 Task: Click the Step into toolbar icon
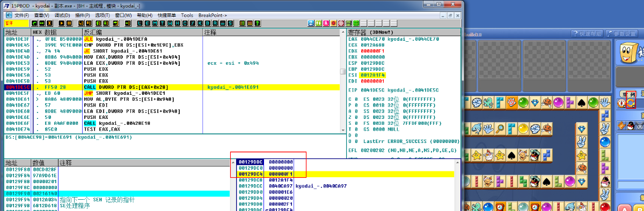pyautogui.click(x=81, y=23)
